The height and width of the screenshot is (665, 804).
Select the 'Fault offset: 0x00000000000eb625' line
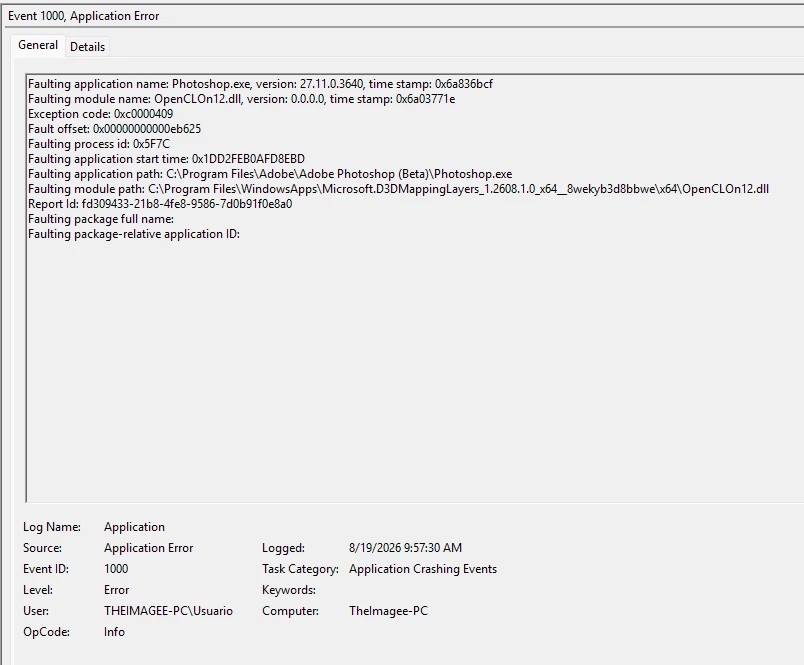[x=114, y=129]
